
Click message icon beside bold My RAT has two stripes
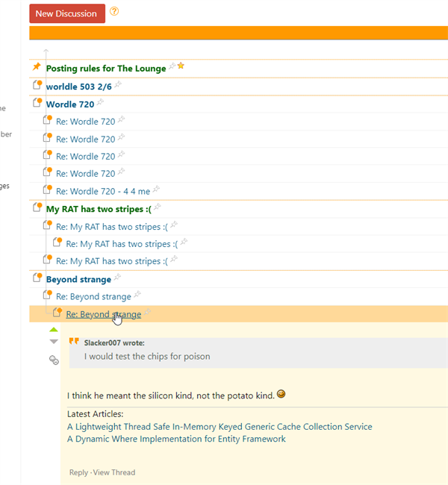37,207
